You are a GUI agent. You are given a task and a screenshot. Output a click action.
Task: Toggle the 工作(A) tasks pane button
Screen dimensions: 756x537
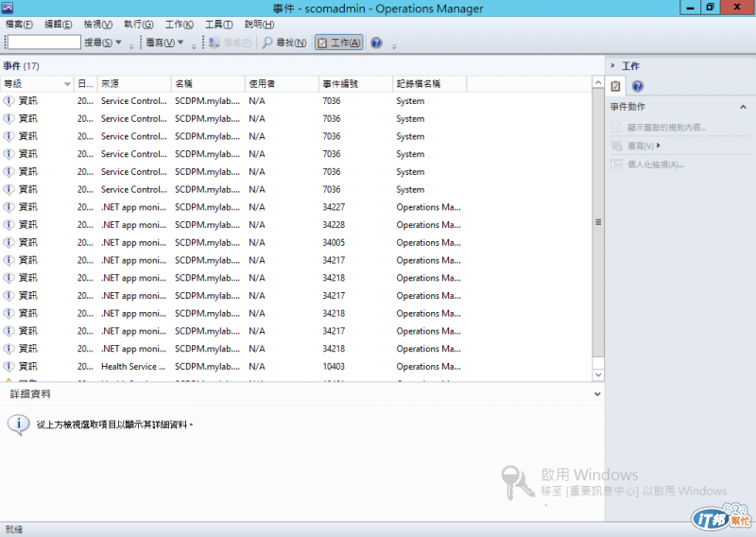339,43
